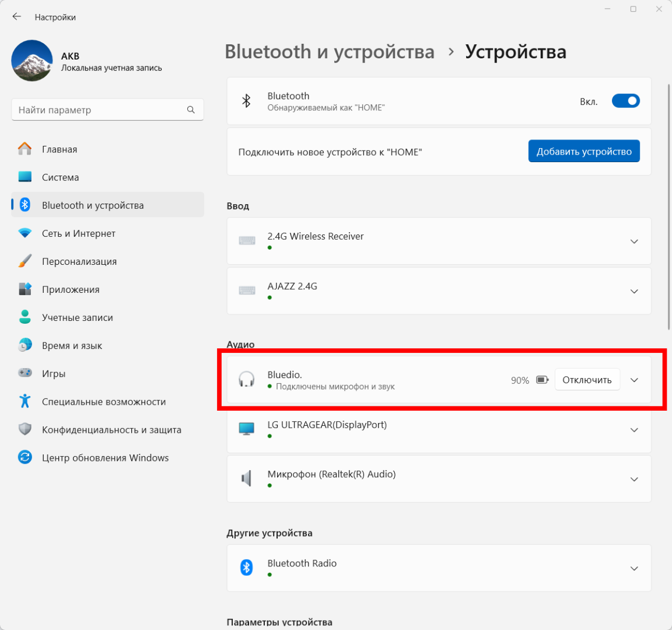Click the Время и язык clock icon
Screen dimensions: 672x630
[25, 345]
